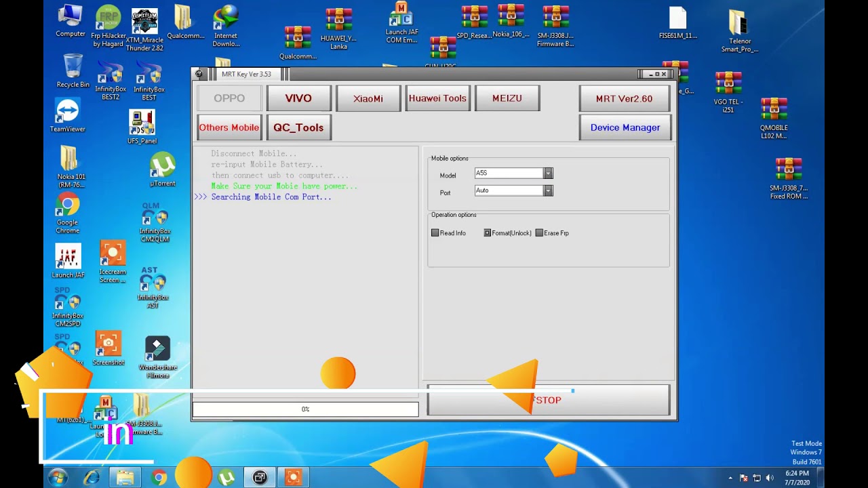Select the disabled OPPO tab
The width and height of the screenshot is (868, 488).
(x=229, y=98)
